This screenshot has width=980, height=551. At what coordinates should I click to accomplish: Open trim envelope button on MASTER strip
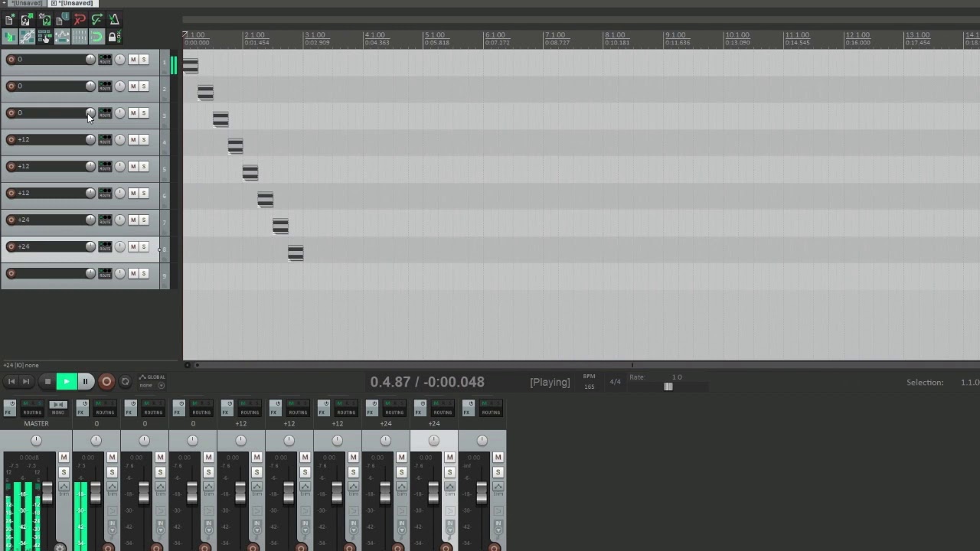pyautogui.click(x=64, y=487)
